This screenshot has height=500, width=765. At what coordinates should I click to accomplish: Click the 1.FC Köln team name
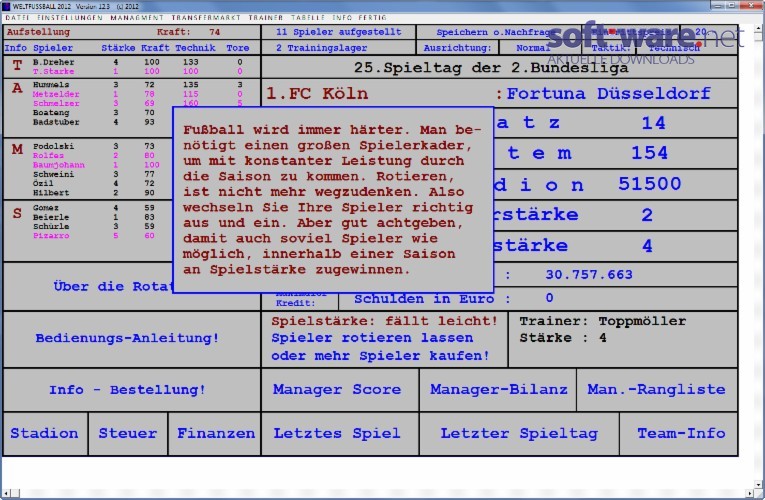point(317,93)
